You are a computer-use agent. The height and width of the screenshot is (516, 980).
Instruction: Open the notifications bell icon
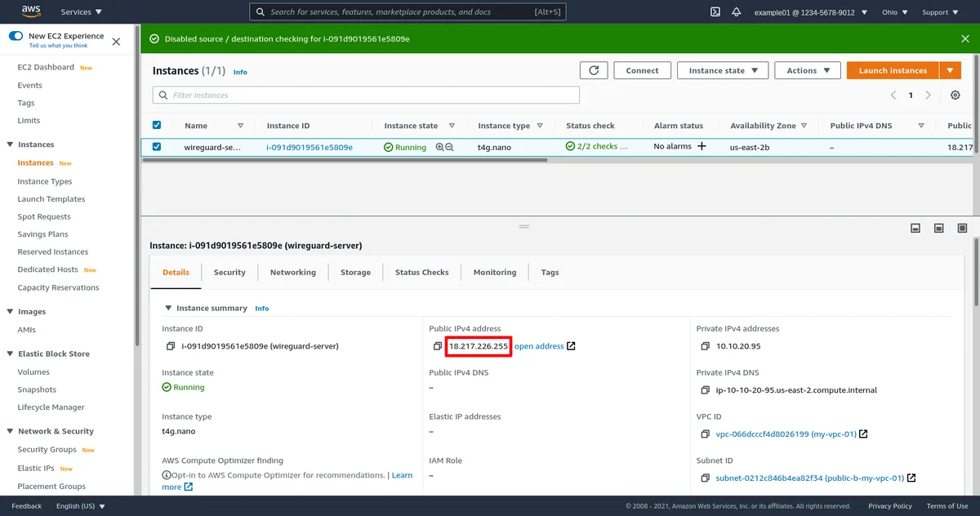click(x=737, y=12)
